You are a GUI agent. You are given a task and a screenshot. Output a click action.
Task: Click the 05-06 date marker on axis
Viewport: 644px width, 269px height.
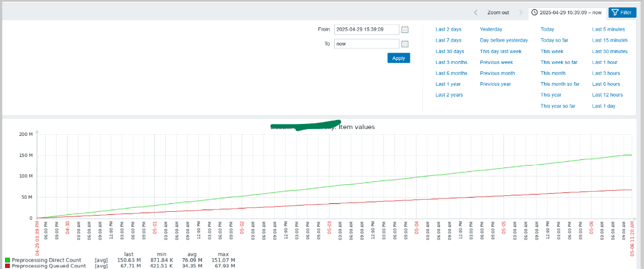[x=591, y=228]
